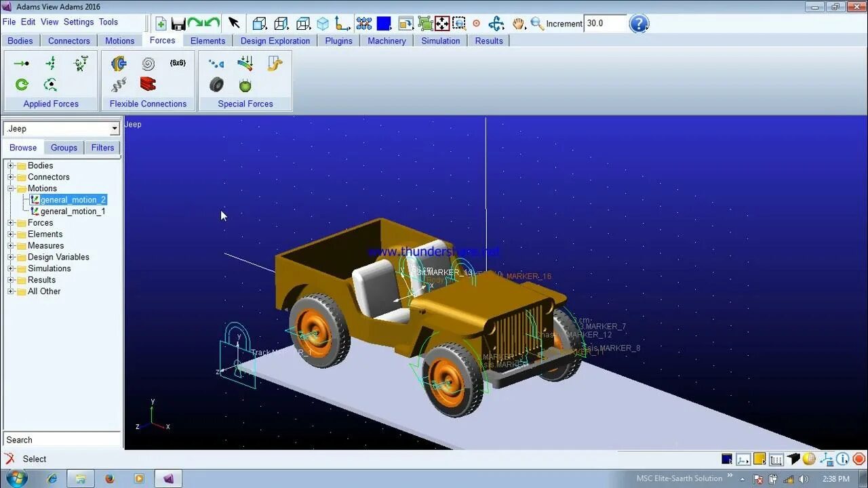Toggle the marker icons display toolbar button
Viewport: 868px width, 488px height.
point(364,24)
